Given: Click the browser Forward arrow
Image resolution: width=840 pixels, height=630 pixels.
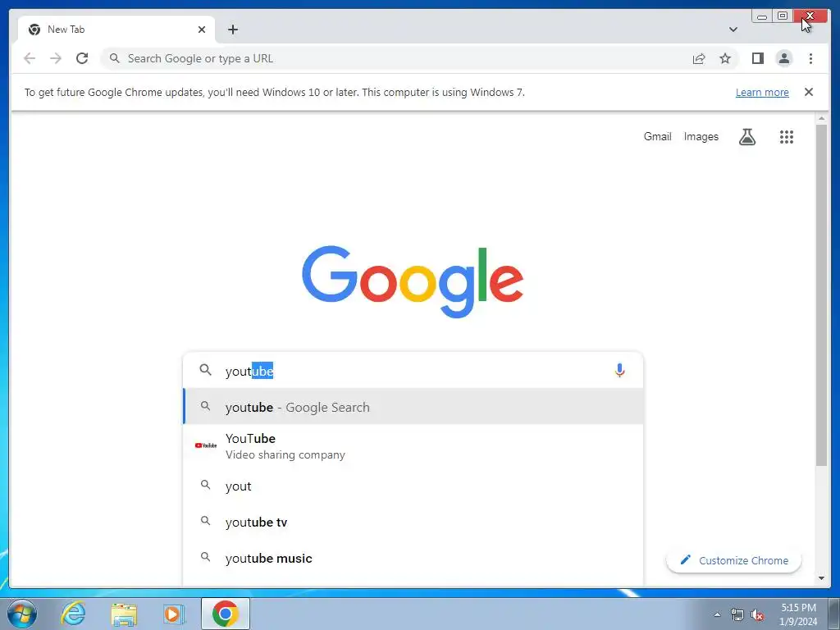Looking at the screenshot, I should click(x=56, y=58).
